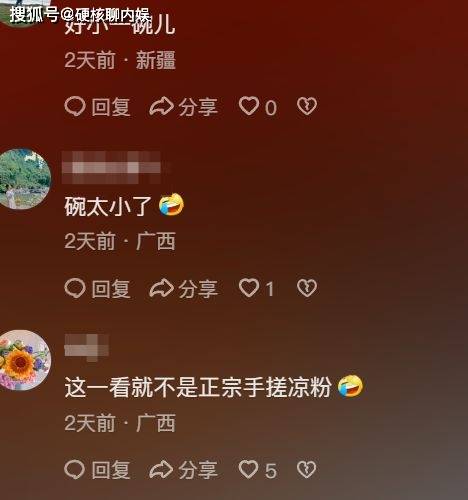468x500 pixels.
Task: Tap broken heart under 碗太小了 comment
Action: 307,288
